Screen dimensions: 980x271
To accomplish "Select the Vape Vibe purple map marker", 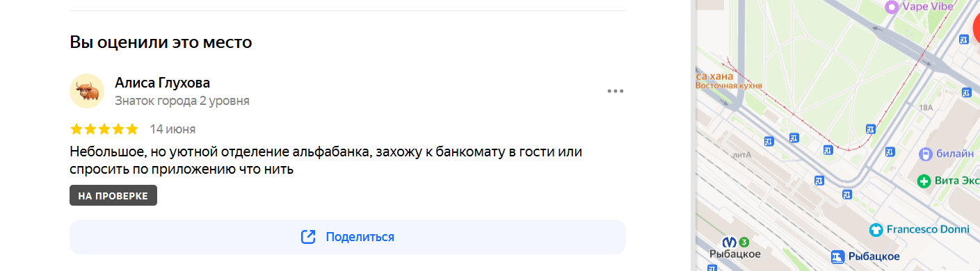I will click(892, 6).
